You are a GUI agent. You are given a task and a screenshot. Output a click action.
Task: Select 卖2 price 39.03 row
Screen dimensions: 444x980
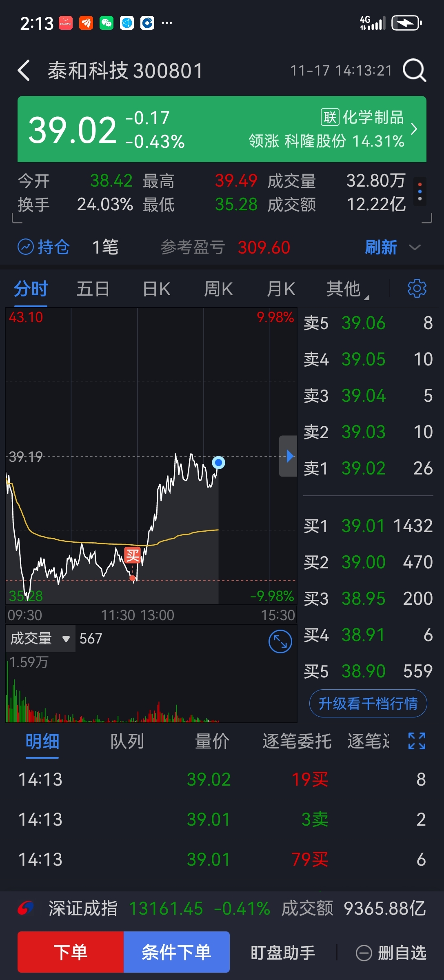tap(368, 432)
